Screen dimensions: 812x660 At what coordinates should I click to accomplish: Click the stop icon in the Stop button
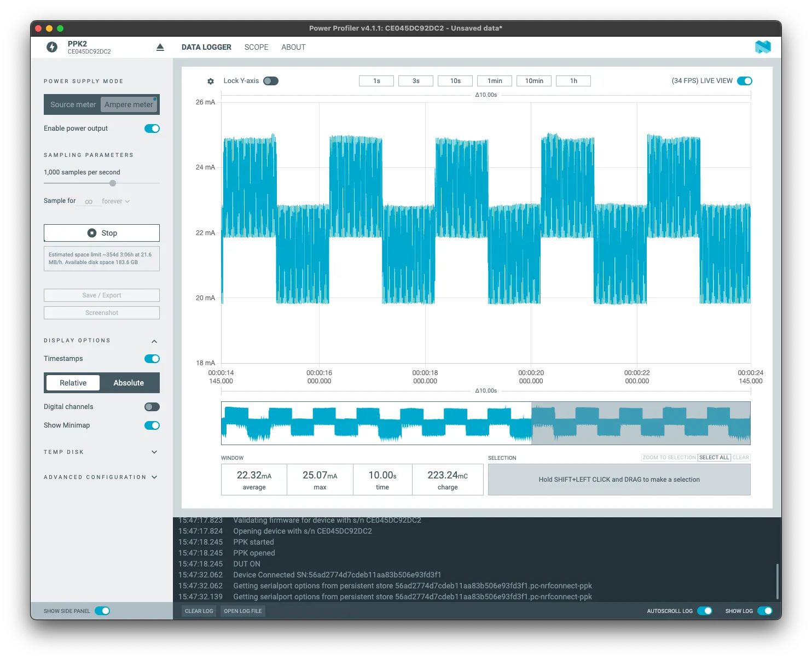[x=92, y=233]
